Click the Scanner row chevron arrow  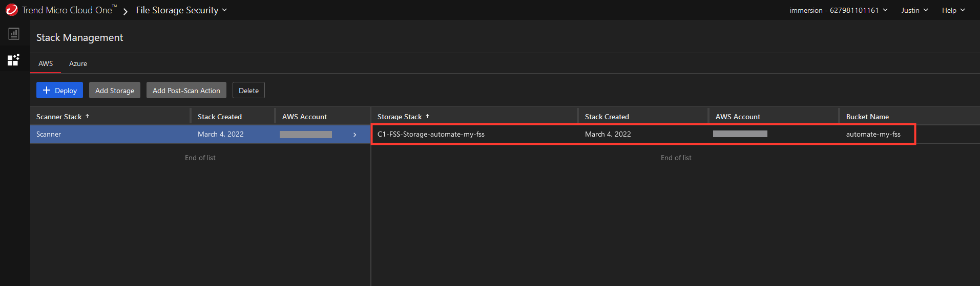(355, 135)
